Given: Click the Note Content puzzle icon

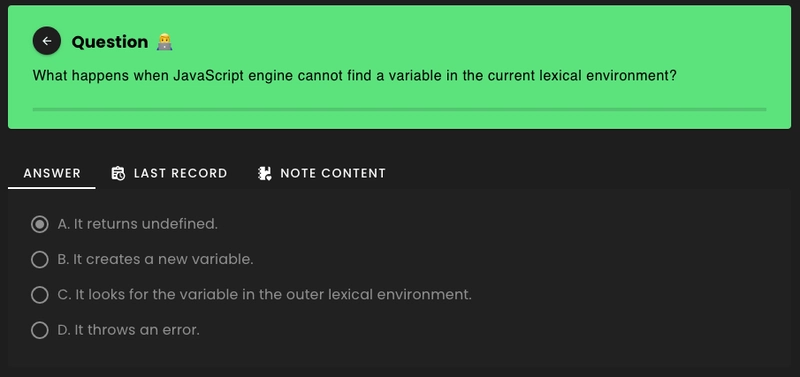Looking at the screenshot, I should (x=264, y=173).
